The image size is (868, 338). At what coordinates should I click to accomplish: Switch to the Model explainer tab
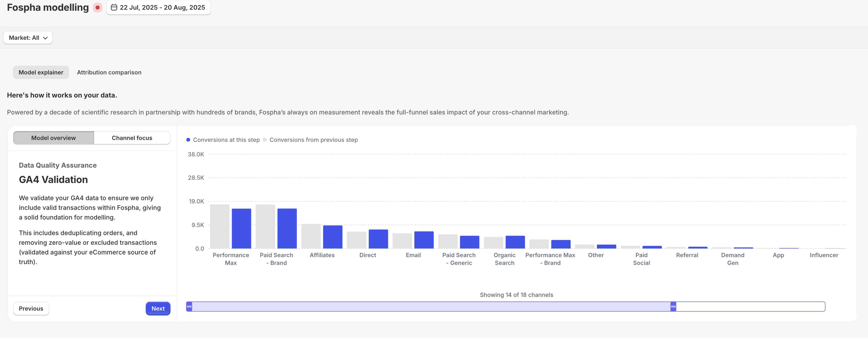point(41,72)
